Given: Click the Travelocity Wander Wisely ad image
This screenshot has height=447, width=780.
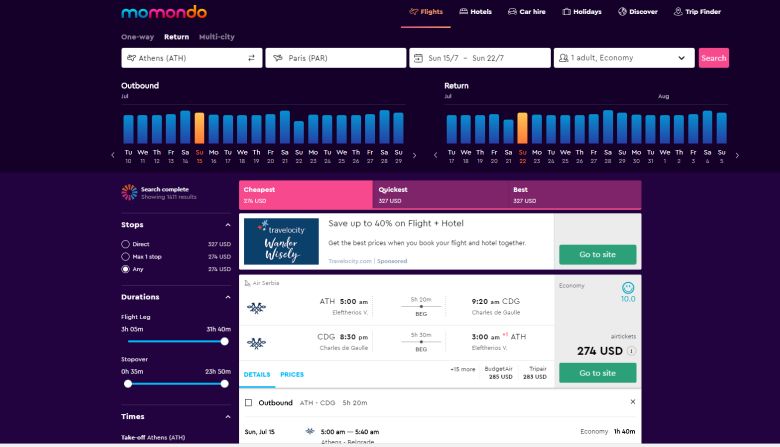Looking at the screenshot, I should click(x=281, y=241).
